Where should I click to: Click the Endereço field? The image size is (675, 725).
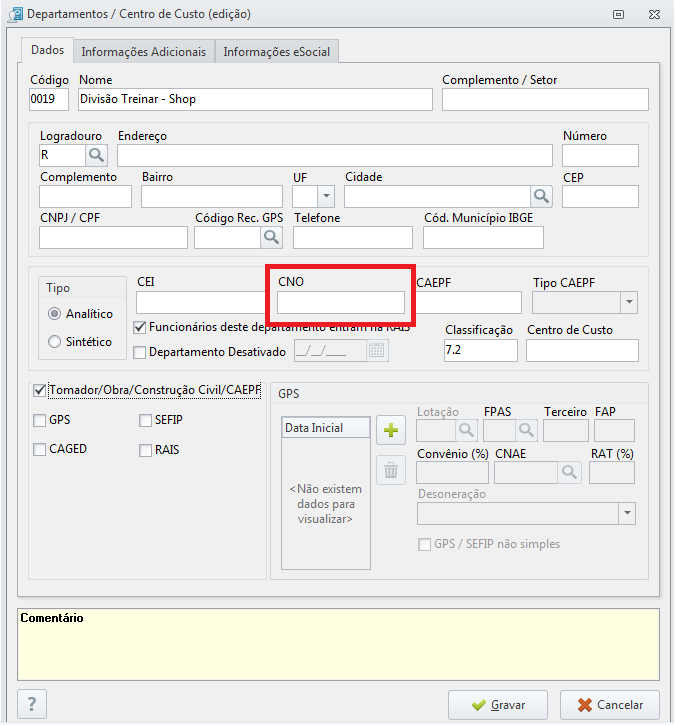click(x=335, y=155)
